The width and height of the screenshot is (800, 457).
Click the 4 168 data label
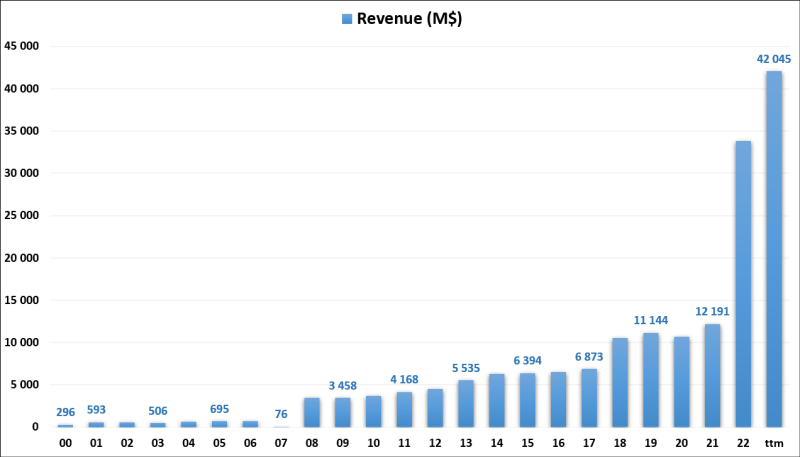click(404, 379)
